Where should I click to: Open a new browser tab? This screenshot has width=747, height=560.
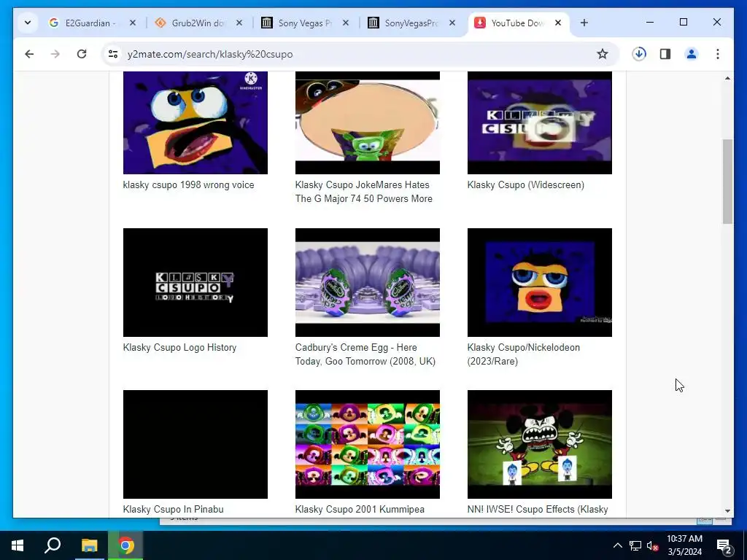click(584, 23)
